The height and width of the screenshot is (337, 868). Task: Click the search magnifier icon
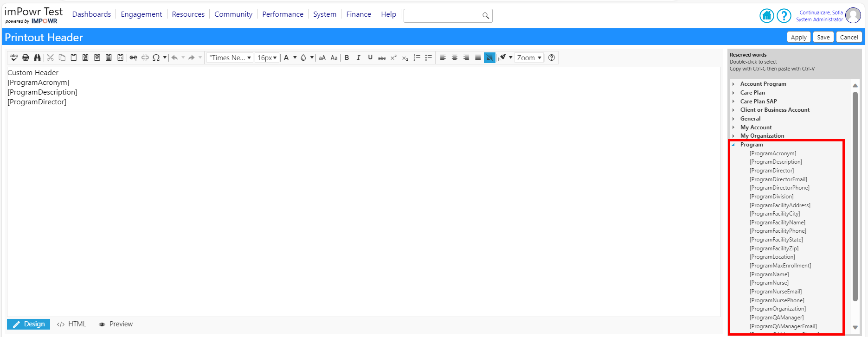tap(485, 16)
